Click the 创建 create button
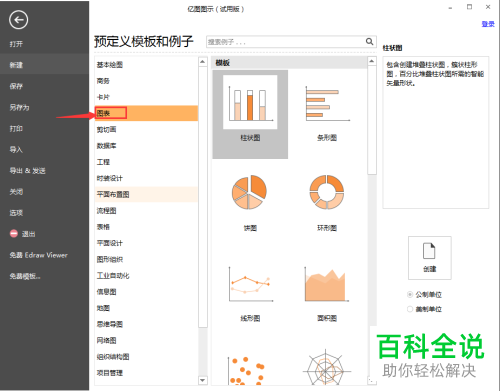The height and width of the screenshot is (391, 500). tap(430, 258)
